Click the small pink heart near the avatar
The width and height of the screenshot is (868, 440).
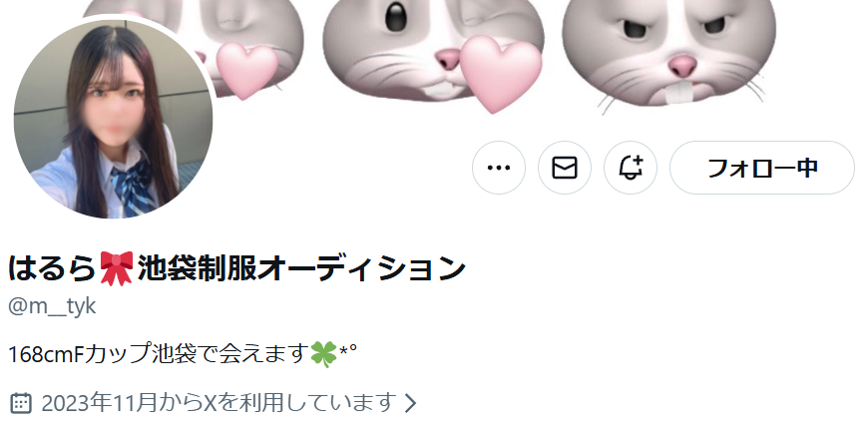pyautogui.click(x=246, y=70)
